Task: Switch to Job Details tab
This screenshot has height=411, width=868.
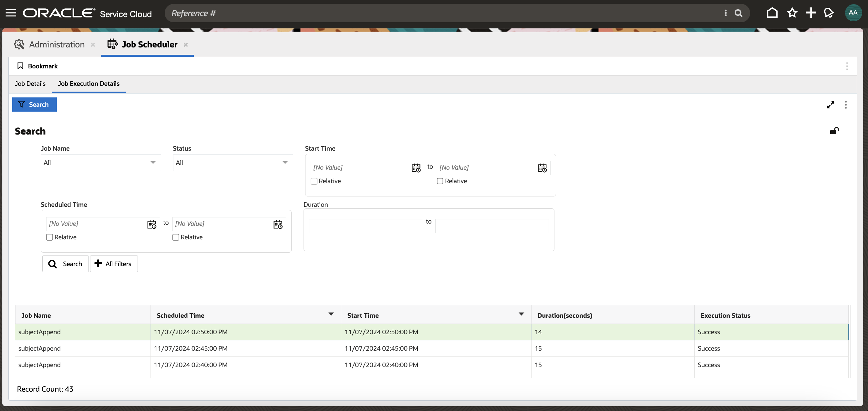Action: point(30,84)
